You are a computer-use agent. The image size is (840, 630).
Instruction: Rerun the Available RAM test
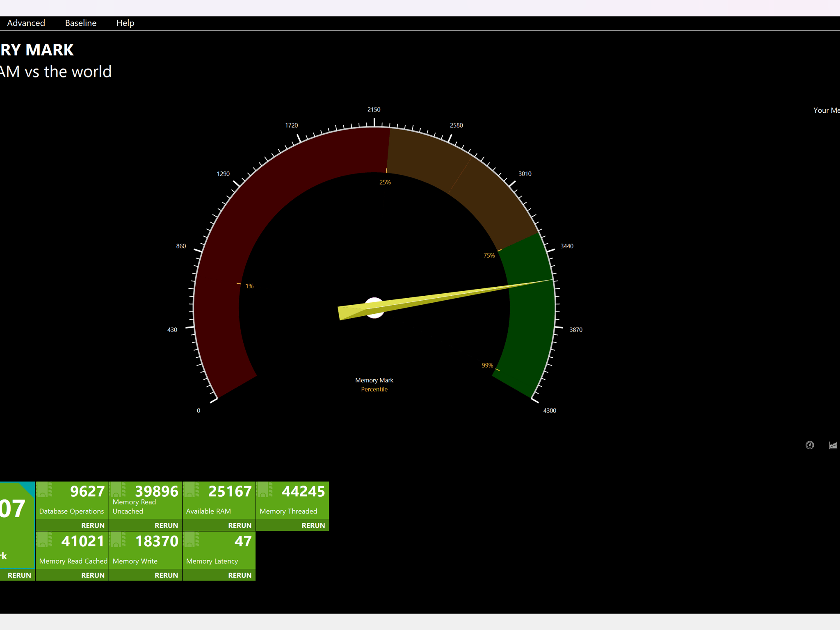pyautogui.click(x=240, y=525)
